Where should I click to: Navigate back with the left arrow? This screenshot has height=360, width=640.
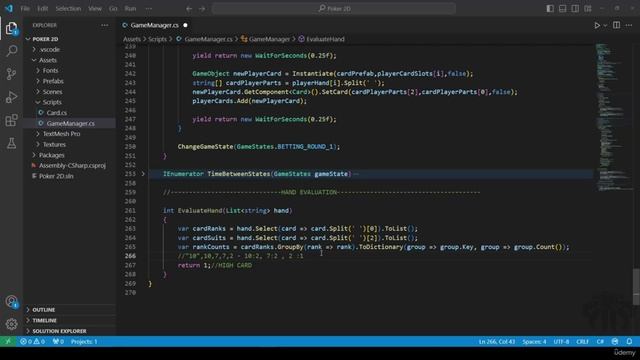click(x=189, y=9)
